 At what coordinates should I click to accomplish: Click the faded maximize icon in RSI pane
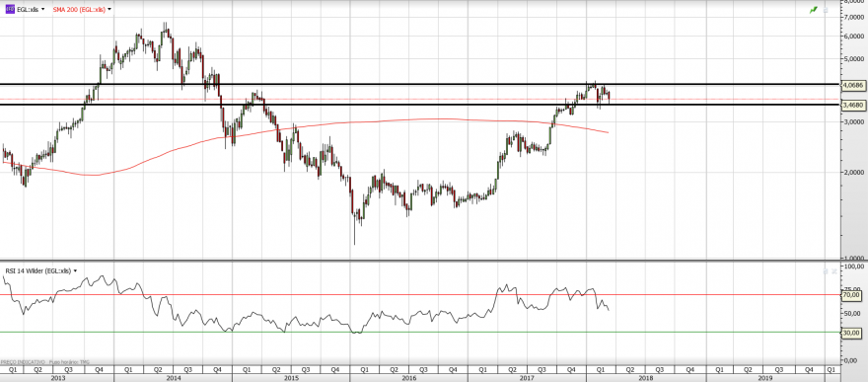826,270
